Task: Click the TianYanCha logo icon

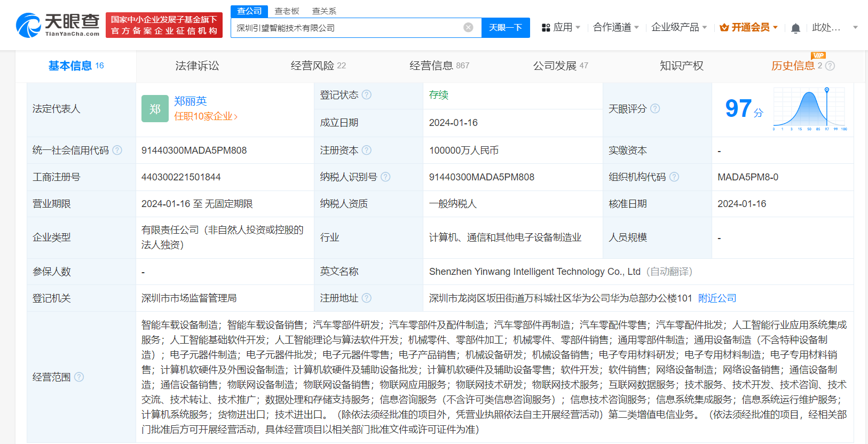Action: point(28,26)
